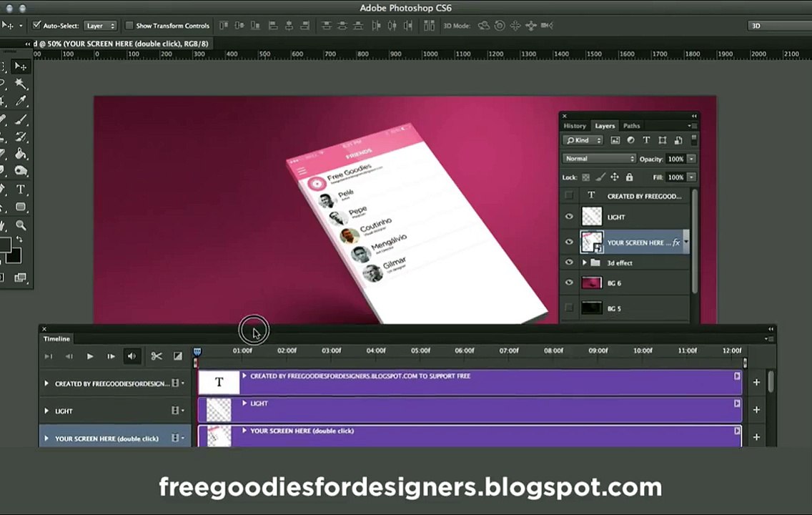Select the History Brush tool
812x515 pixels.
(21, 137)
